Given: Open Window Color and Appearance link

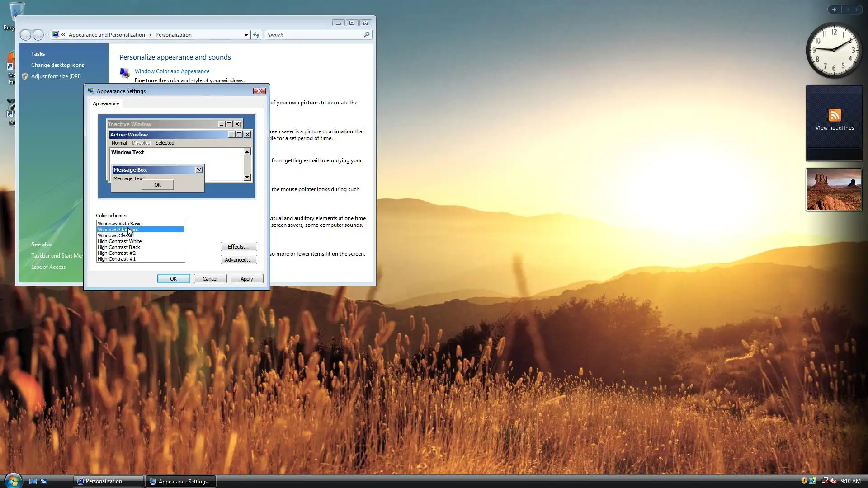Looking at the screenshot, I should 172,71.
